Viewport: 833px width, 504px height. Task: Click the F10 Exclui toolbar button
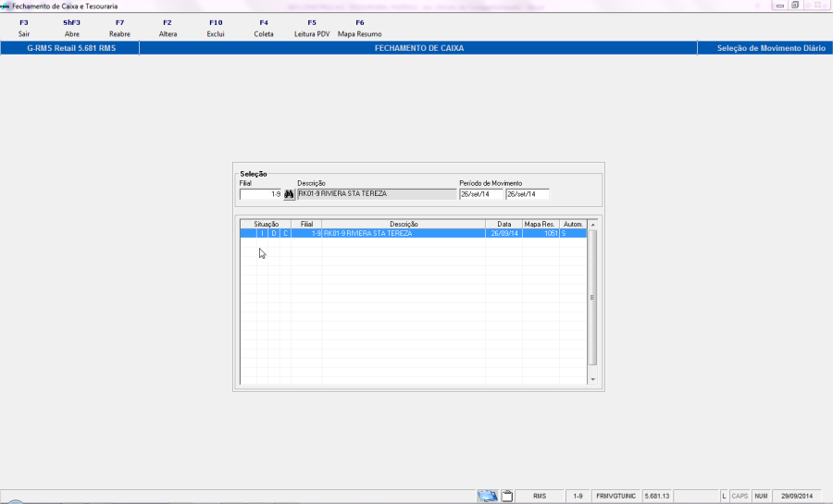click(216, 28)
